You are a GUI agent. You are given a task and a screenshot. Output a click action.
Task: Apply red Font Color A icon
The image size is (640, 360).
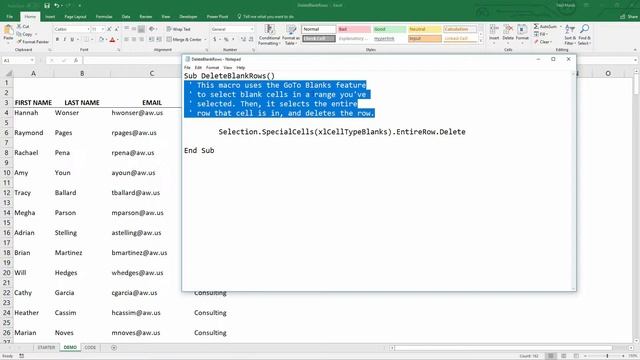pos(113,40)
